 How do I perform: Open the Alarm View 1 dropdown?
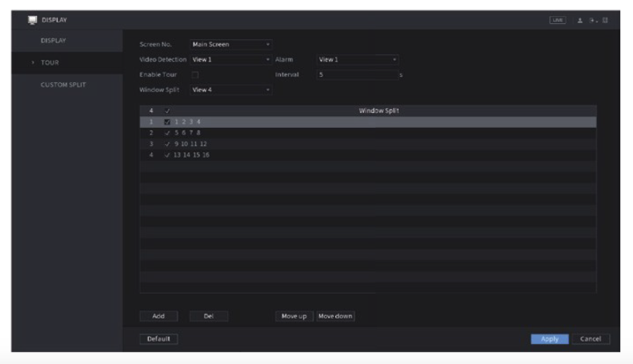(x=357, y=60)
